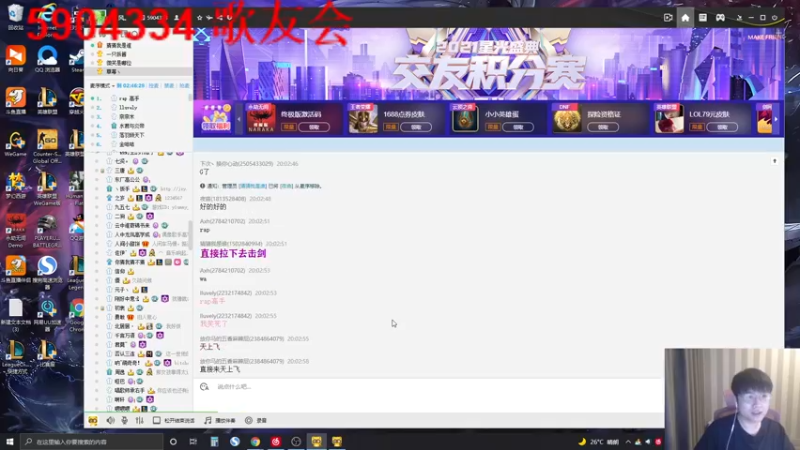This screenshot has height=450, width=800.
Task: Open the emoji picker beside chat input
Action: pyautogui.click(x=204, y=387)
